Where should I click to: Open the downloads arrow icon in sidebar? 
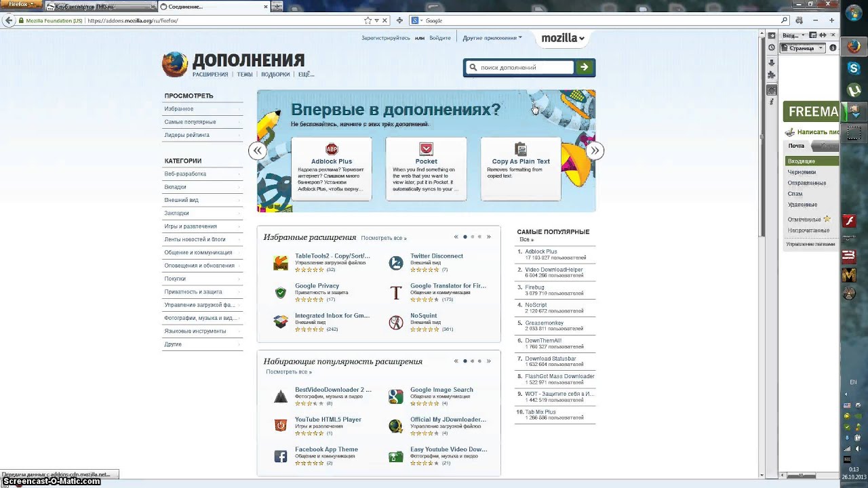(x=772, y=62)
